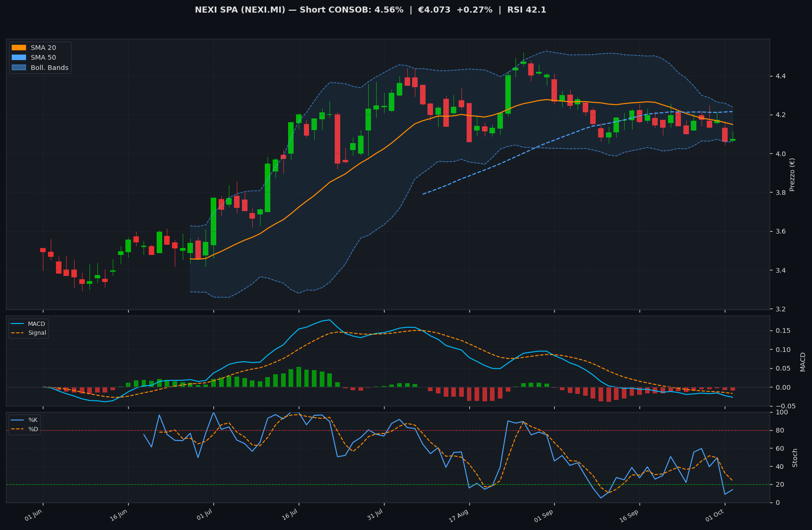Screen dimensions: 812x530
Task: Click the %D legend dashed marker
Action: [x=18, y=429]
